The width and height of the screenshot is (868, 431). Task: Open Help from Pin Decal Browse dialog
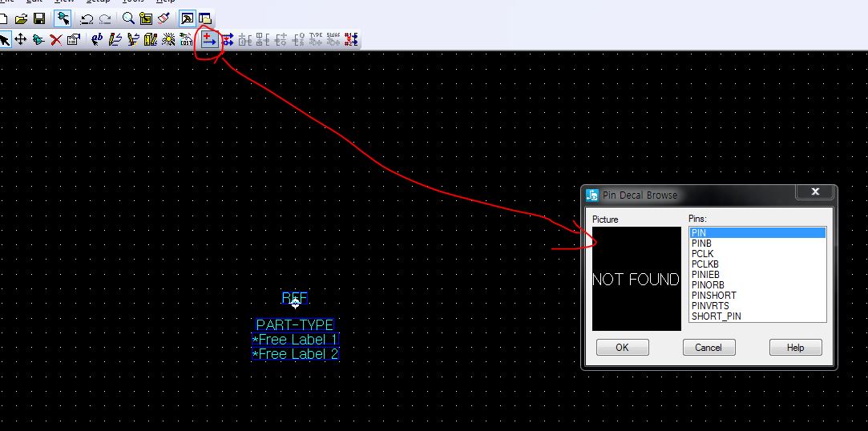point(795,348)
